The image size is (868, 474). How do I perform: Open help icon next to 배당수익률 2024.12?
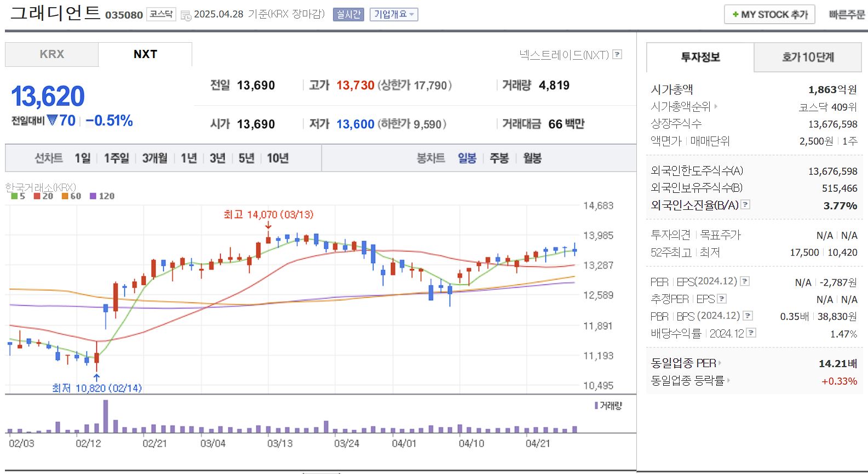coord(751,333)
